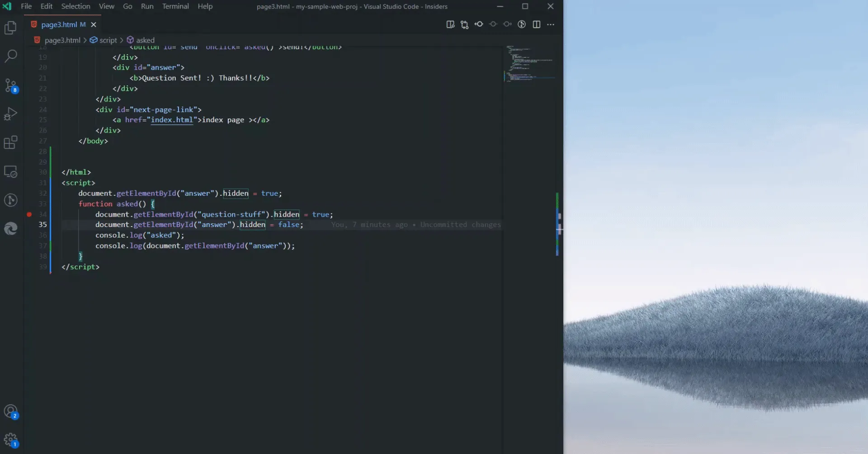Screen dimensions: 868x454
Task: Click the go back navigation arrow
Action: (479, 24)
